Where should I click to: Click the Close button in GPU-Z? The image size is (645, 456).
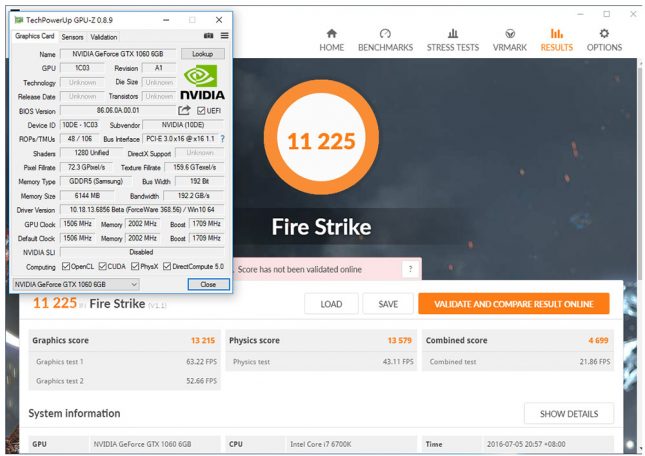[208, 284]
